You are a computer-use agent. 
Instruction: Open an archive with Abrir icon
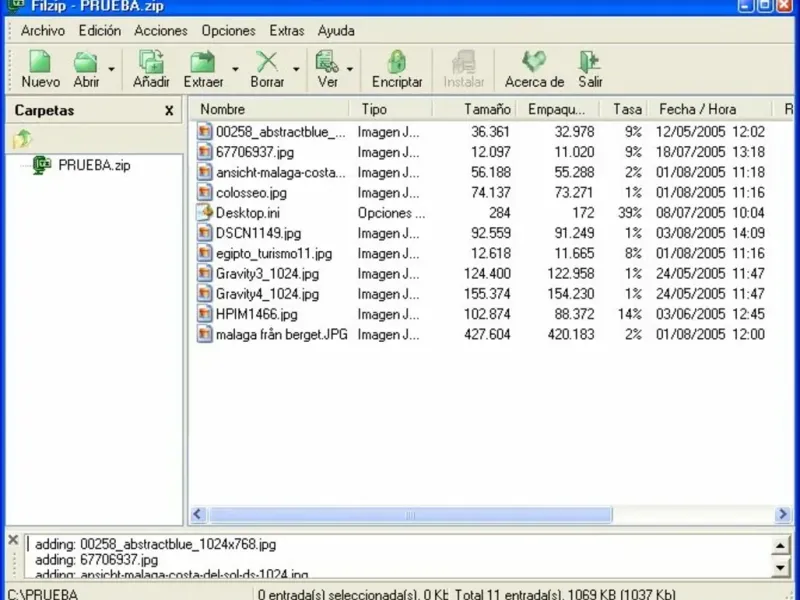pos(86,68)
